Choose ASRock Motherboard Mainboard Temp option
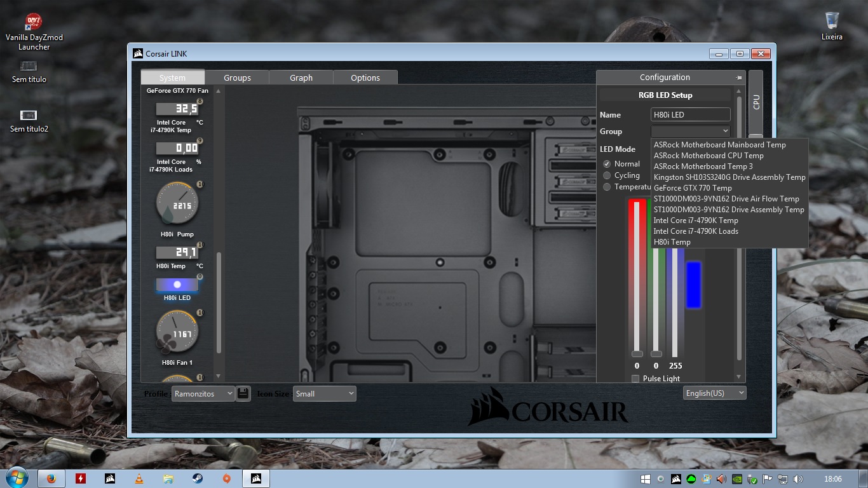 click(729, 145)
